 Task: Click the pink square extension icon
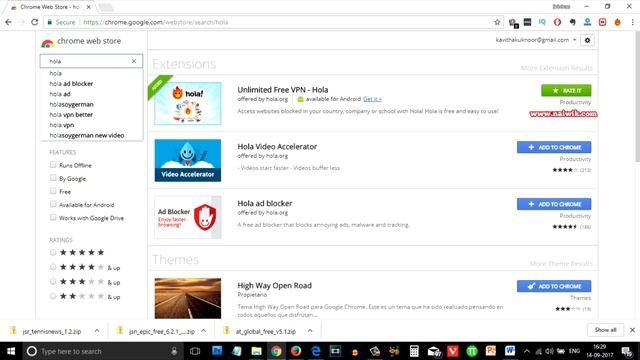point(602,22)
